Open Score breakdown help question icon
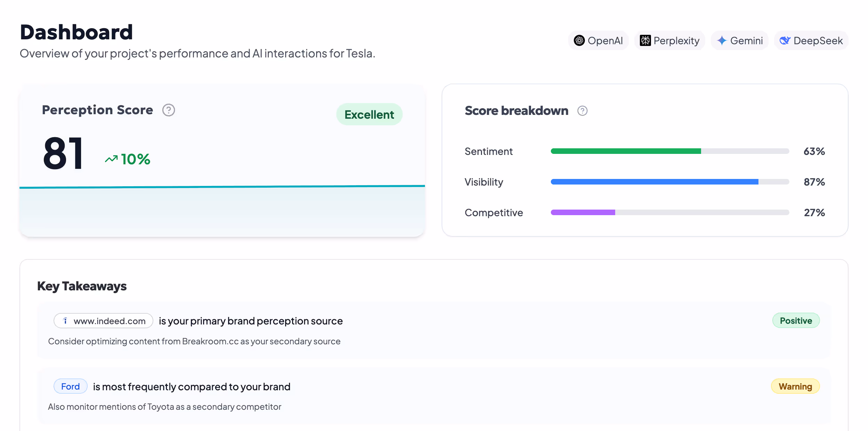Viewport: 868px width, 431px height. click(582, 111)
